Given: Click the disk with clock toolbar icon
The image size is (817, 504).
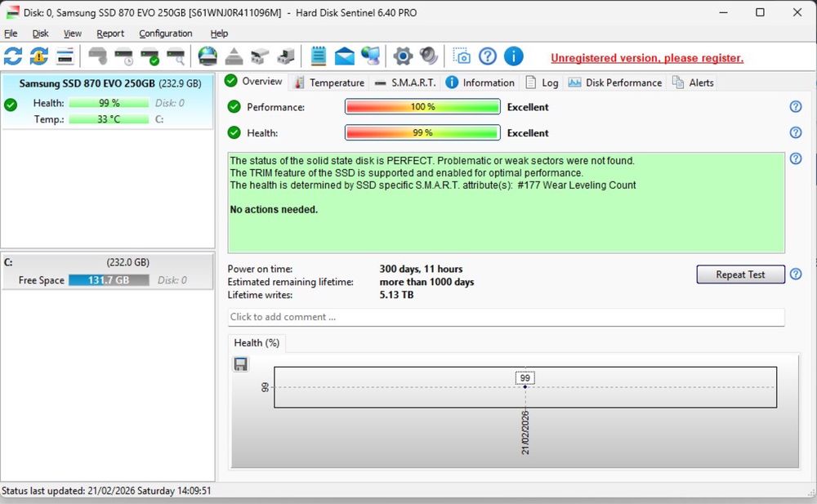Looking at the screenshot, I should 124,56.
